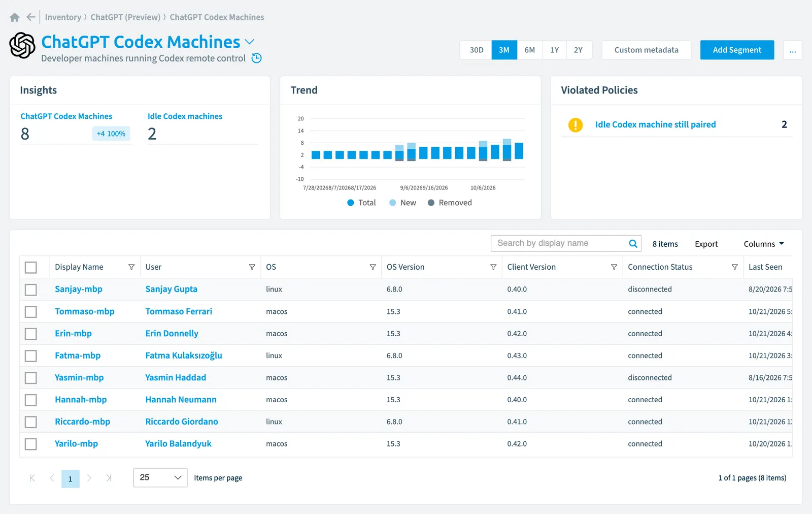Toggle the Total legend series

pos(361,203)
